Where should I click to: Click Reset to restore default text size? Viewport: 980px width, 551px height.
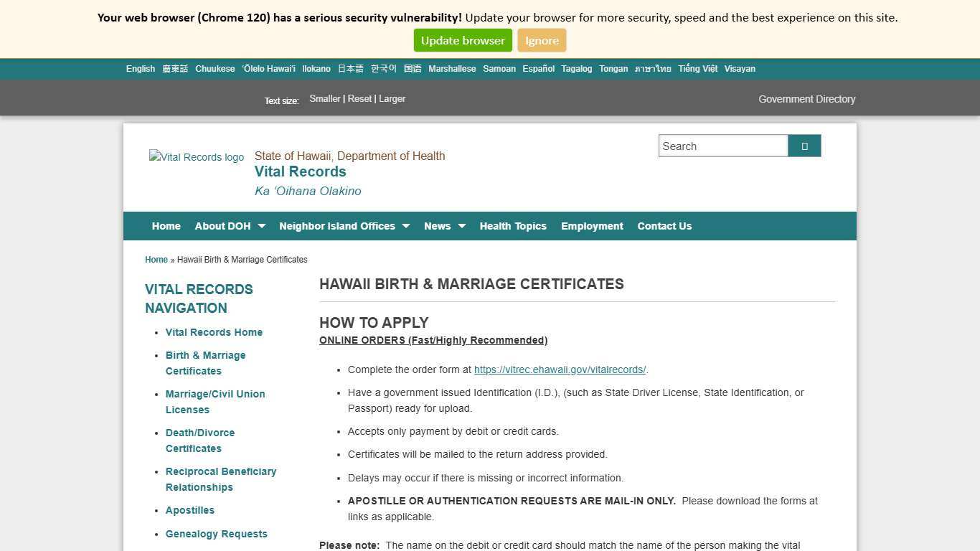click(359, 98)
